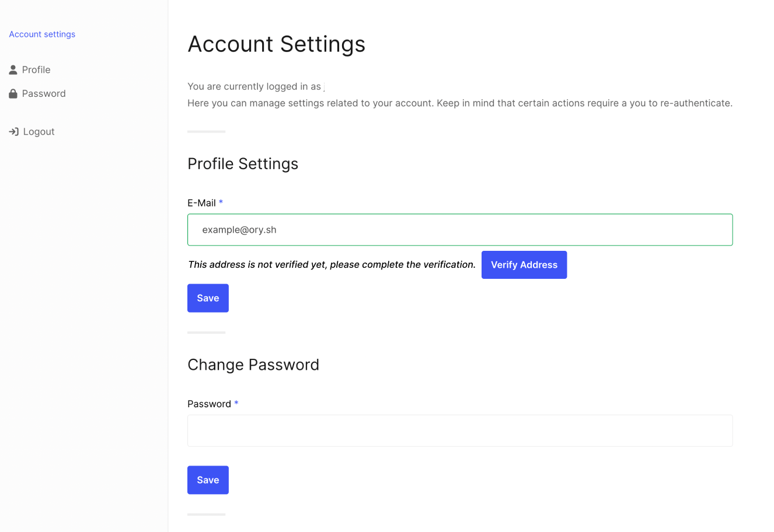Click the Verify Address button

tap(524, 265)
